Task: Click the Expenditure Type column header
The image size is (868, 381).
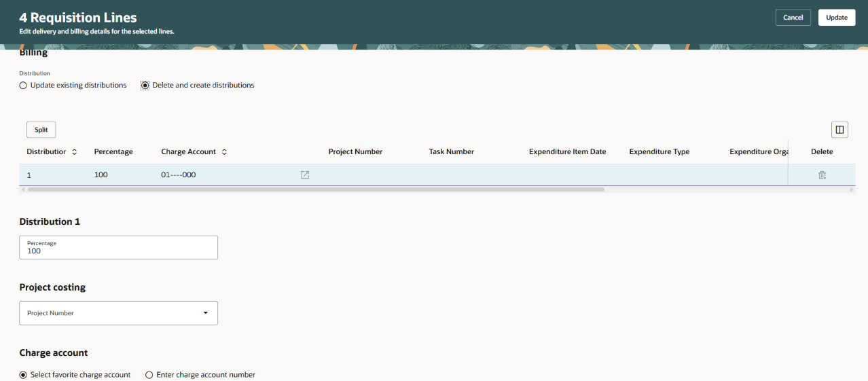Action: pyautogui.click(x=659, y=152)
